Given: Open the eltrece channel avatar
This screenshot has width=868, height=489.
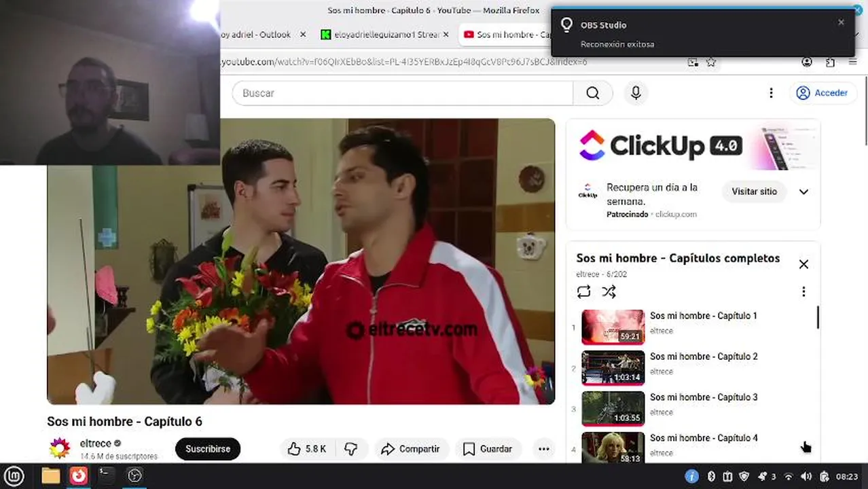Looking at the screenshot, I should click(x=60, y=448).
